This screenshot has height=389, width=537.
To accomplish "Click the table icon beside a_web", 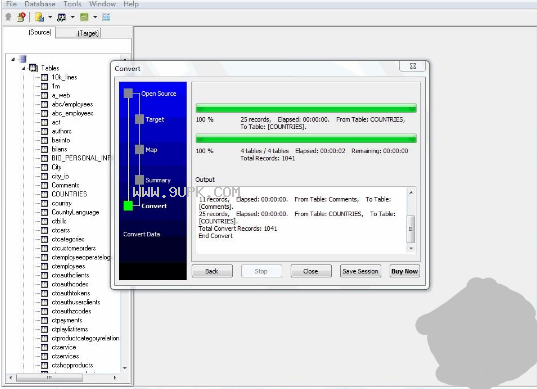I will pos(44,96).
